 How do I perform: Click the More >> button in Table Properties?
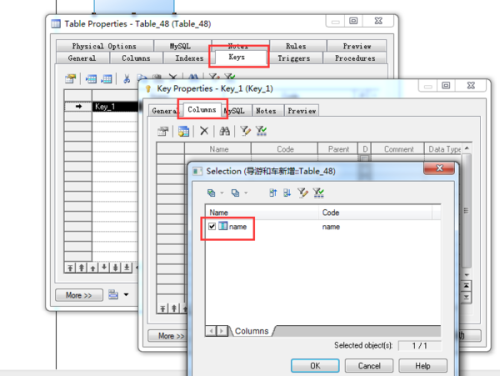point(79,295)
